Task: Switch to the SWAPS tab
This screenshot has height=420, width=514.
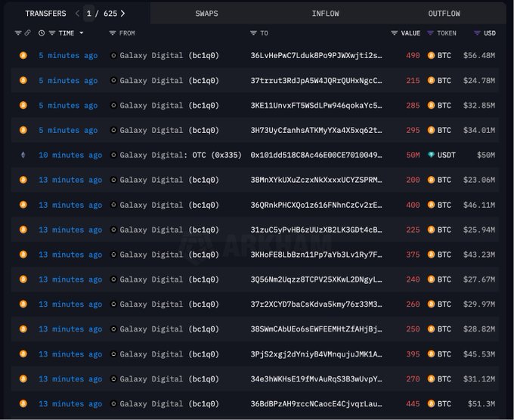Action: point(207,14)
